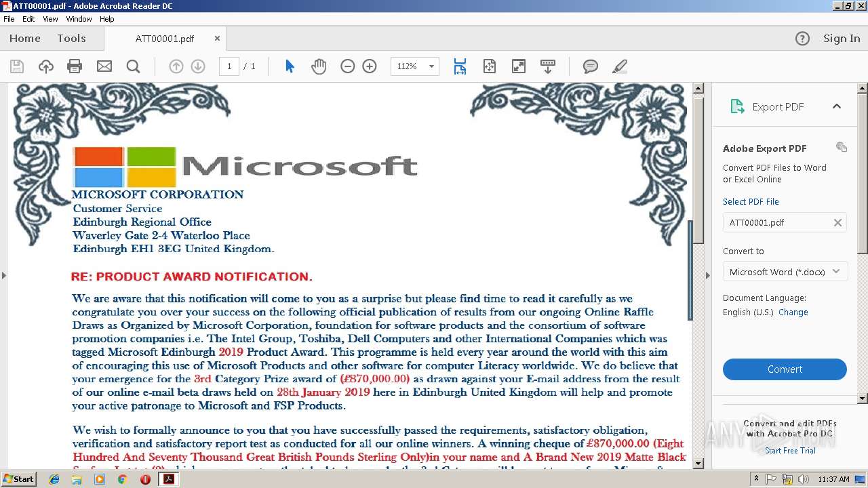
Task: Go to previous page arrow
Action: click(x=176, y=66)
